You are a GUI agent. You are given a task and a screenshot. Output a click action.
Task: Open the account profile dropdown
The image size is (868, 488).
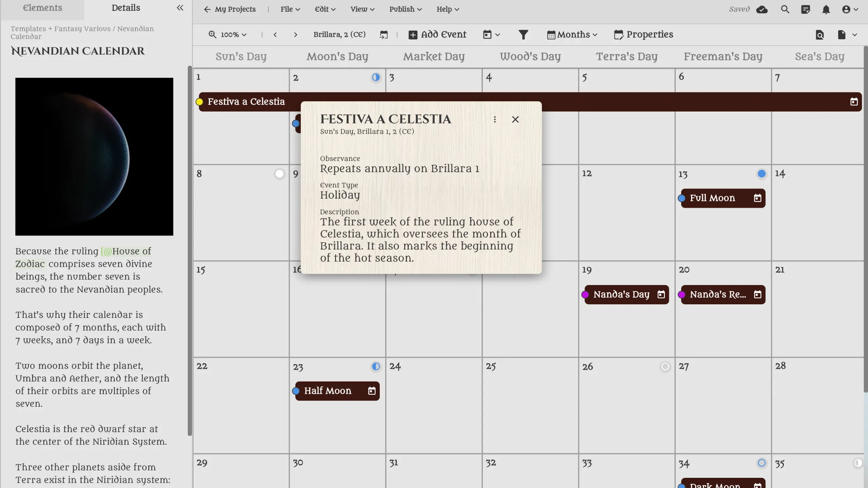850,9
